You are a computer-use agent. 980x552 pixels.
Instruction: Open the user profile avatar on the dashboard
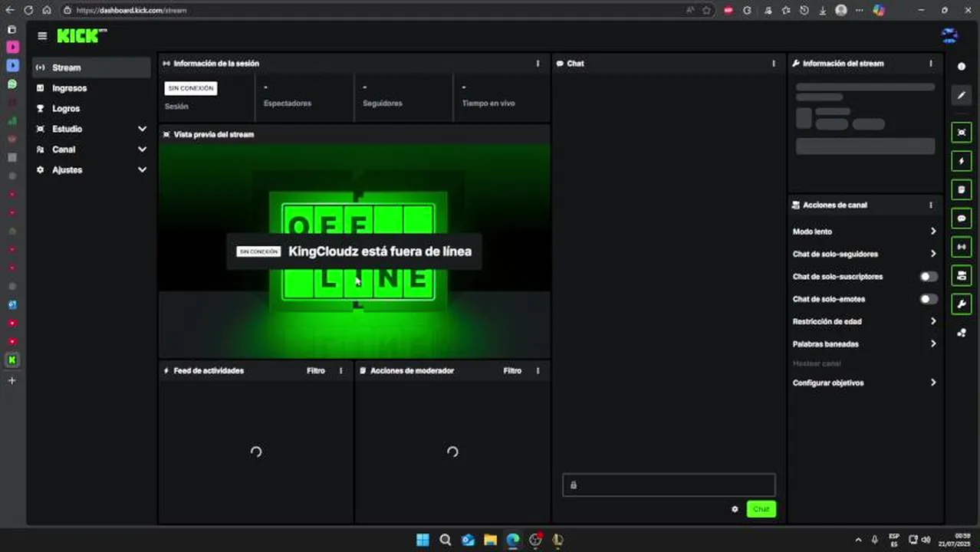(949, 36)
